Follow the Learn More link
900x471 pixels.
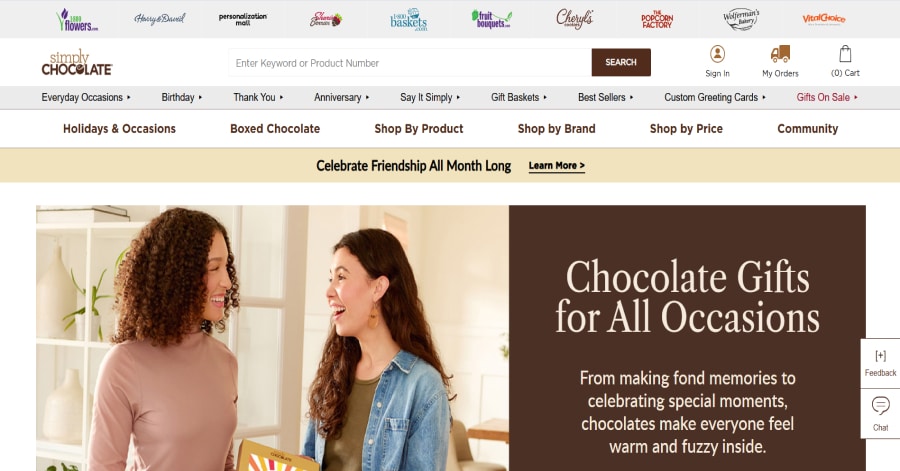pos(556,166)
